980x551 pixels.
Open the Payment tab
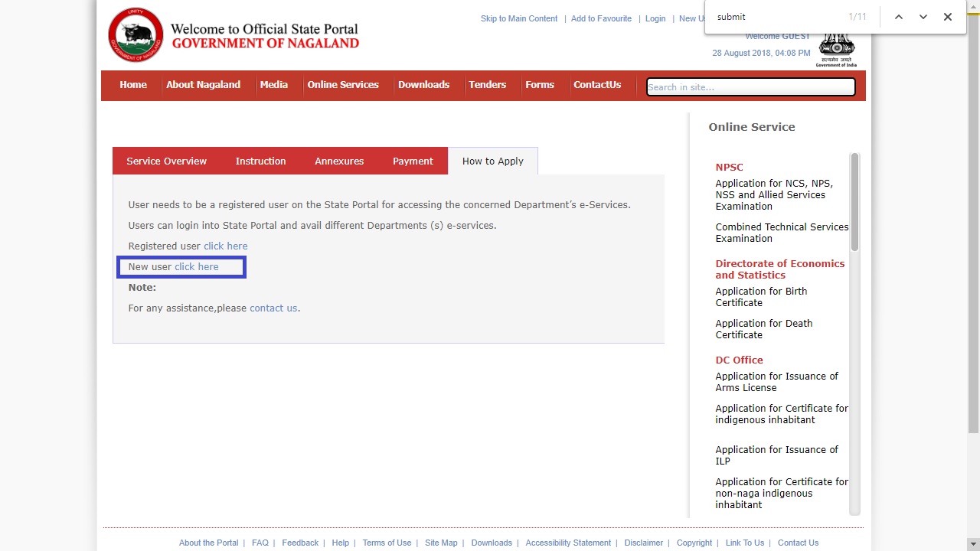tap(413, 161)
